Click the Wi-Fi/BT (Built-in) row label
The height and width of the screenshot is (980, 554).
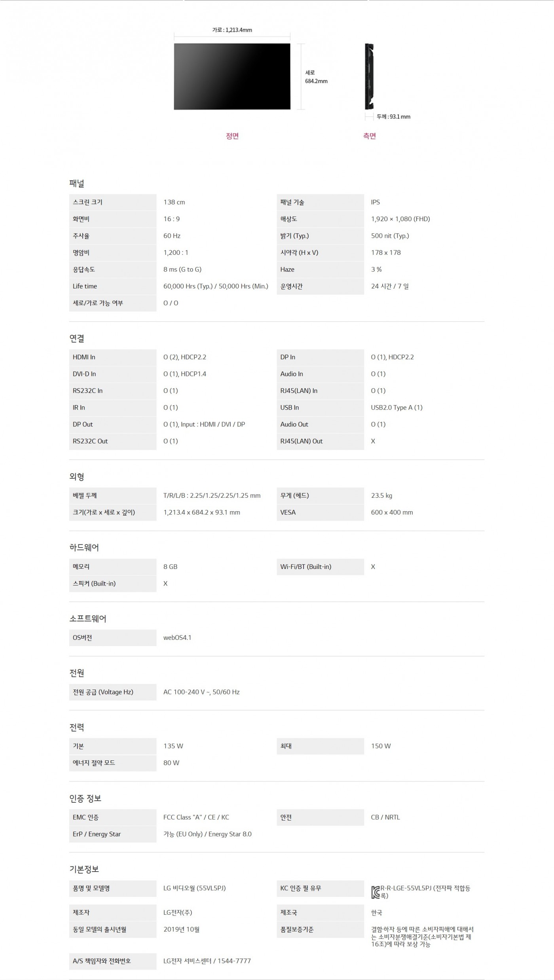[305, 567]
